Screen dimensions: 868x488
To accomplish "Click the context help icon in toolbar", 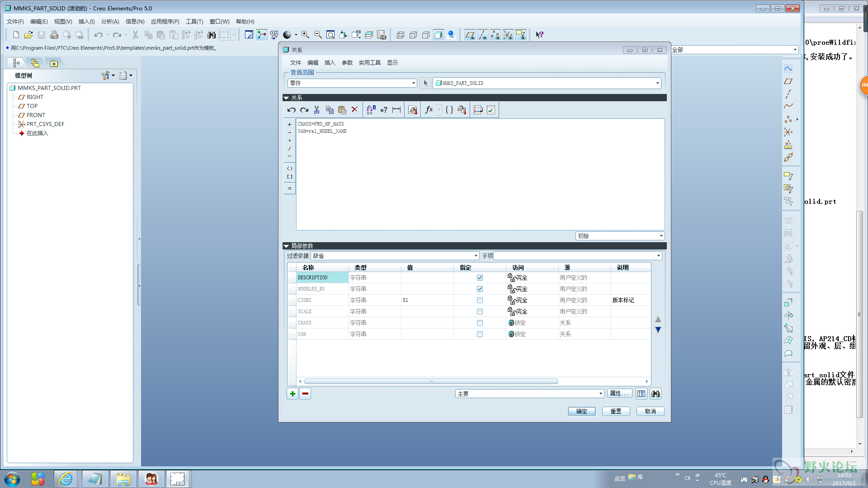I will [x=539, y=35].
